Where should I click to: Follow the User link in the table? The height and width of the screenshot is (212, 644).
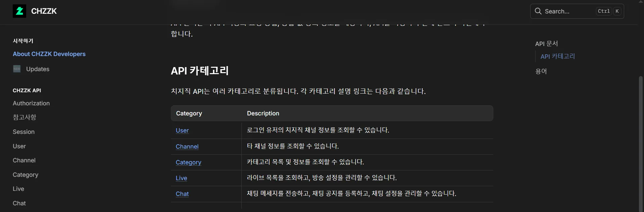pos(182,130)
